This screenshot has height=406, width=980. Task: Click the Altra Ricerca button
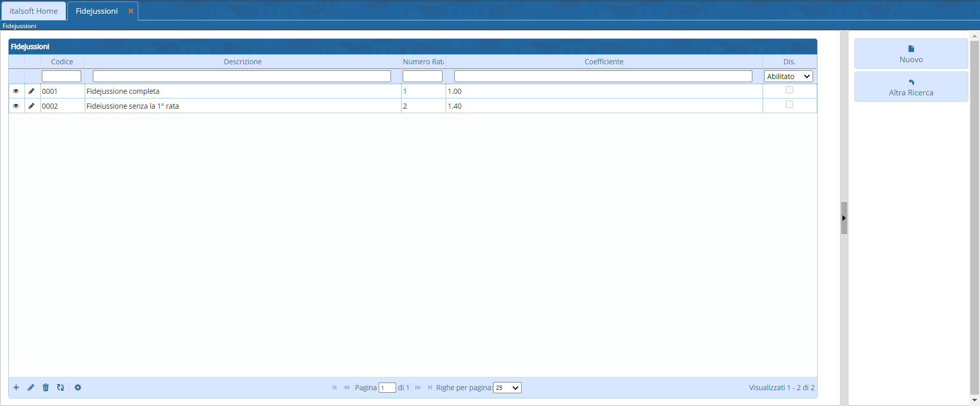(x=911, y=87)
